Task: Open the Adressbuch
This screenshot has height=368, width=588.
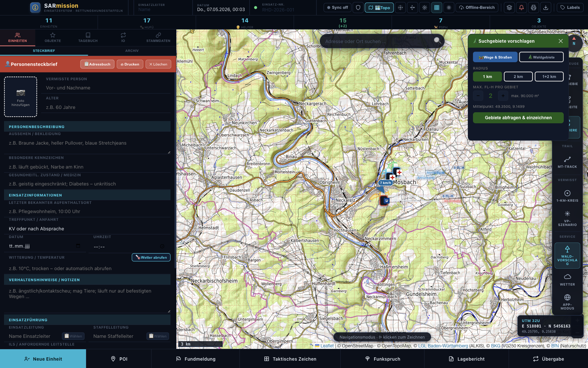Action: [97, 64]
